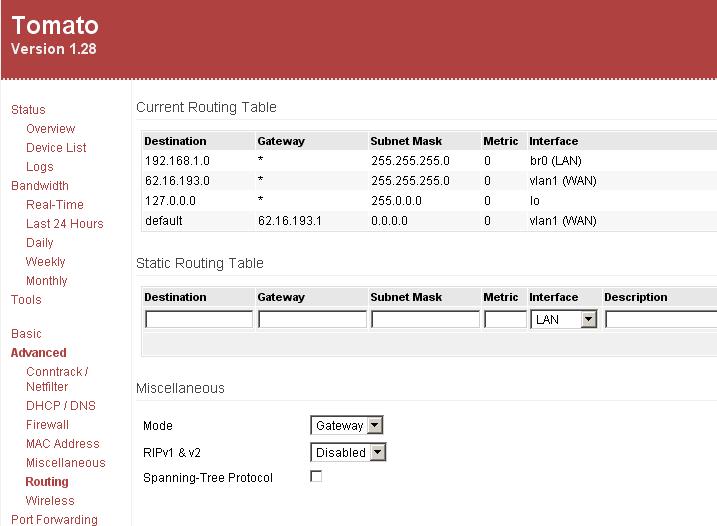Viewport: 717px width, 526px height.
Task: Open the Port Forwarding section
Action: 54,520
